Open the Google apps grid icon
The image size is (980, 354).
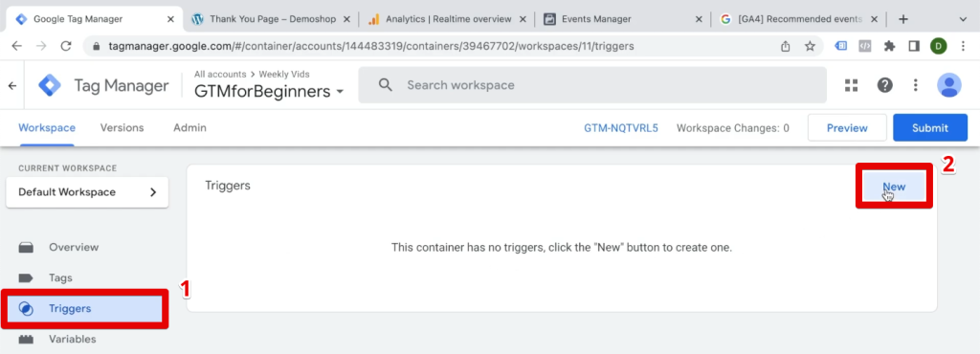point(851,85)
